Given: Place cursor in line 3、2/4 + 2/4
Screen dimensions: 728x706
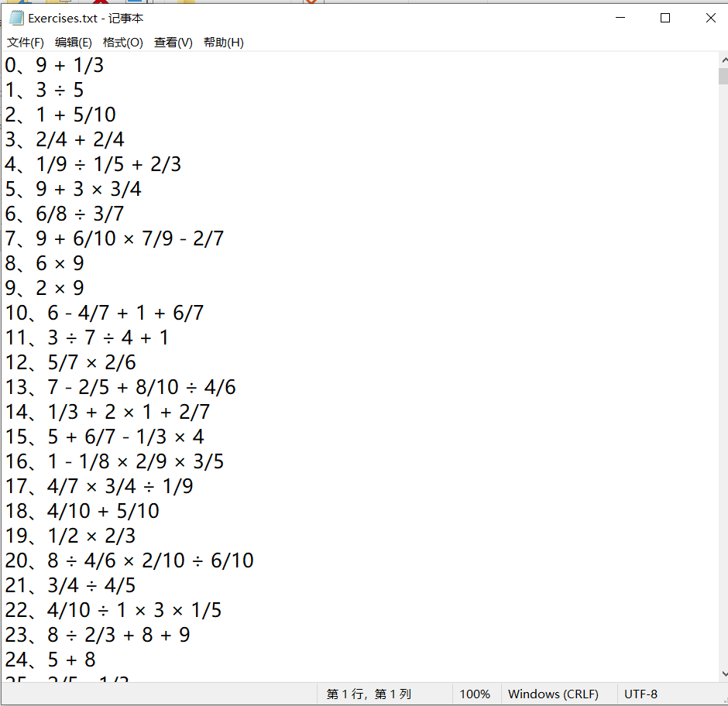Looking at the screenshot, I should click(x=64, y=139).
